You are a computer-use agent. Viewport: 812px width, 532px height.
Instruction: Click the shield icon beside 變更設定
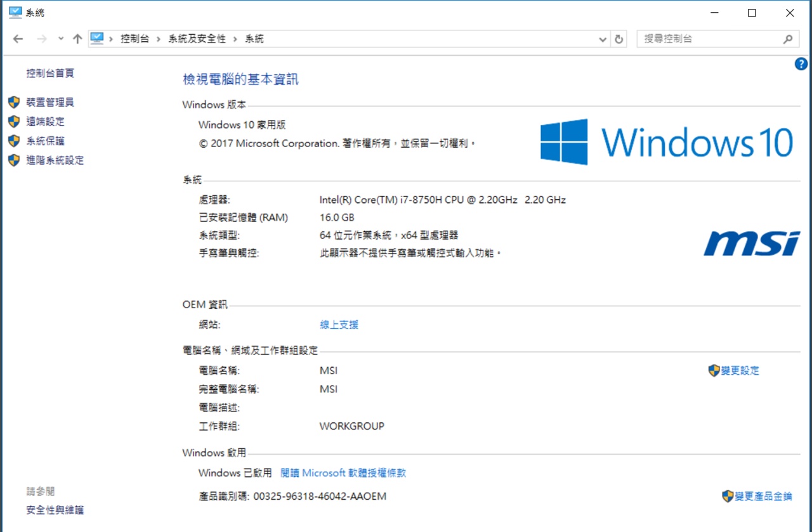point(714,371)
